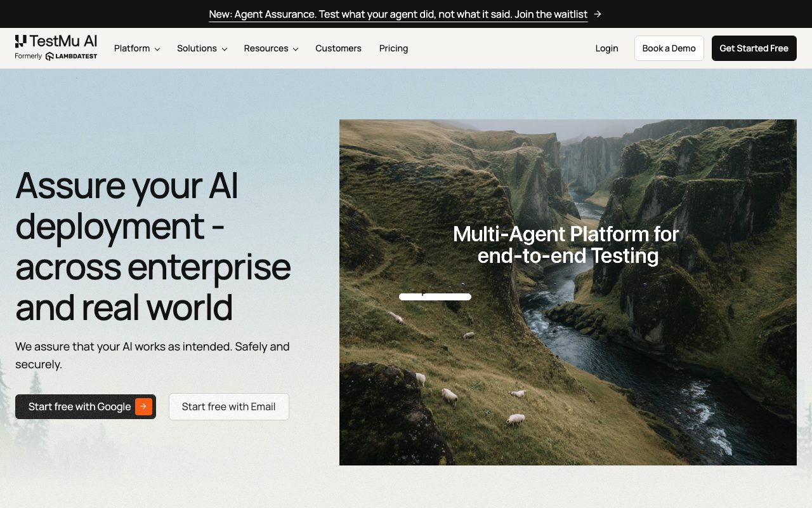
Task: Open the Pricing page
Action: (x=393, y=48)
